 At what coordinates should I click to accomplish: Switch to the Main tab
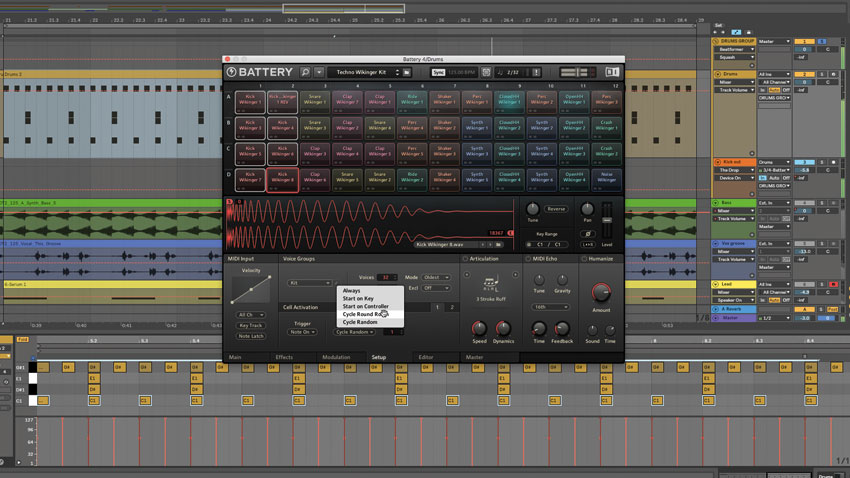tap(235, 357)
